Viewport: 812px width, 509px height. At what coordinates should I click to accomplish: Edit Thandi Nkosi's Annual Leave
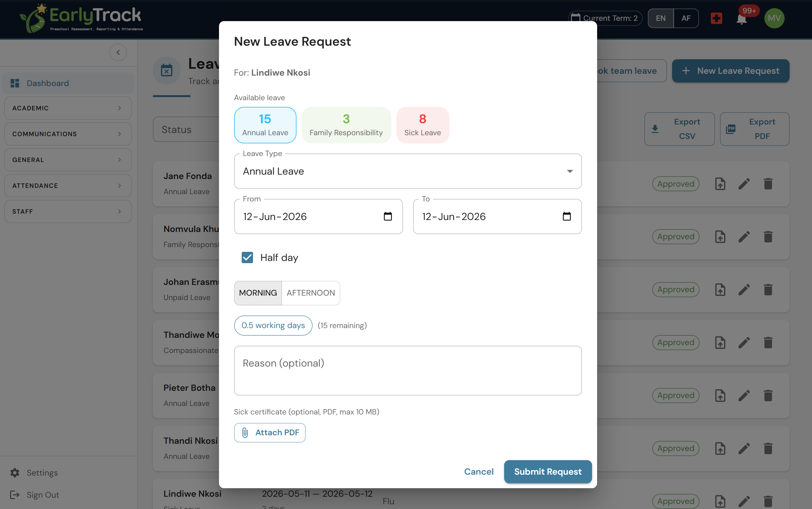tap(744, 448)
